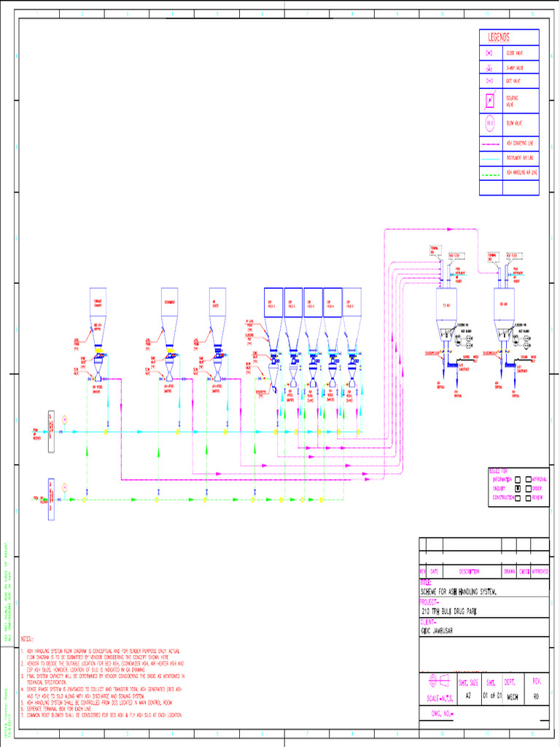Click the green dashed ash handling air line sample
The height and width of the screenshot is (747, 560).
[491, 175]
